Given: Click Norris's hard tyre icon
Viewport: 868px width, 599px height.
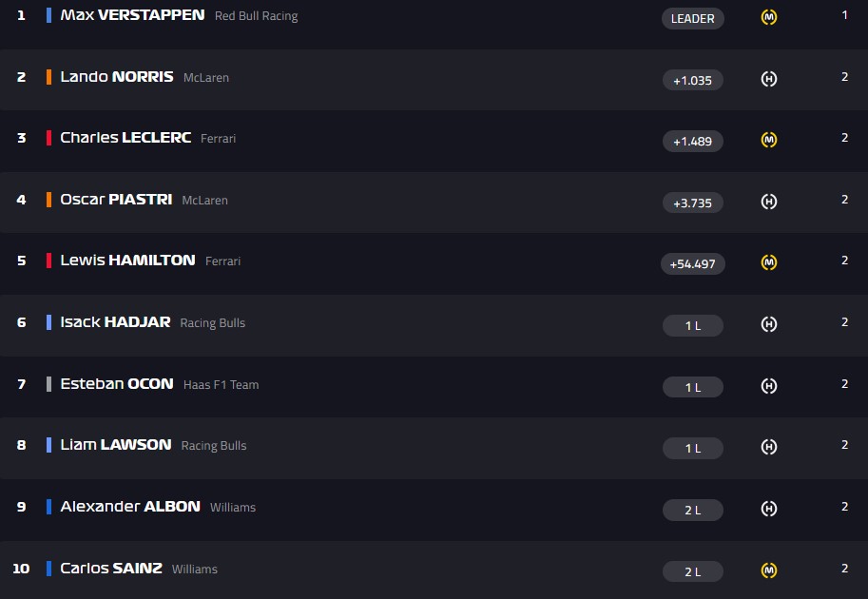Looking at the screenshot, I should click(x=769, y=80).
